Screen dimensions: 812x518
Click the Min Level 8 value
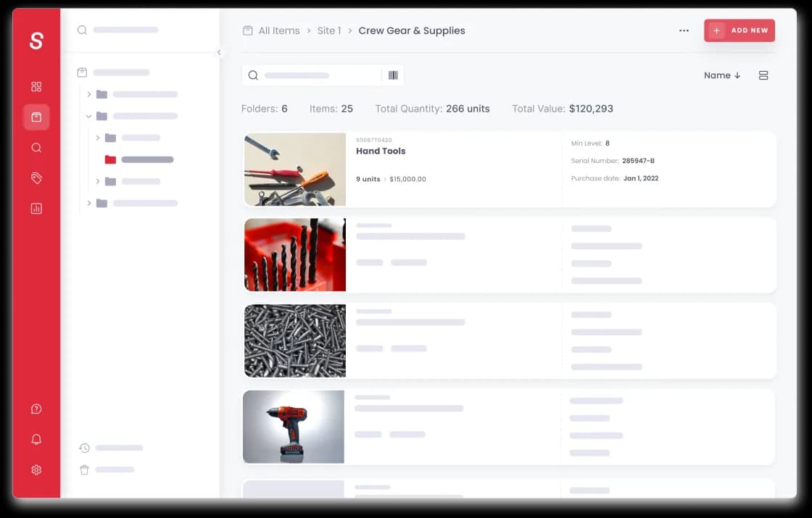(x=608, y=143)
